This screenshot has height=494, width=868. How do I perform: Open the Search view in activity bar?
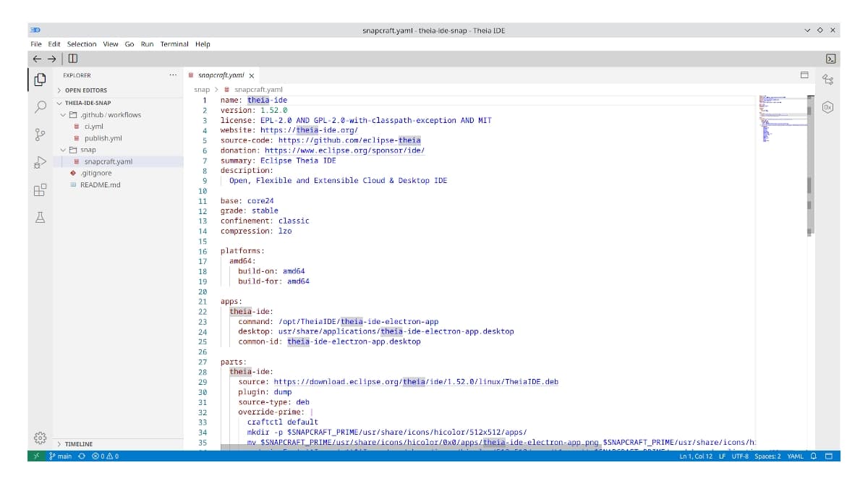[41, 106]
